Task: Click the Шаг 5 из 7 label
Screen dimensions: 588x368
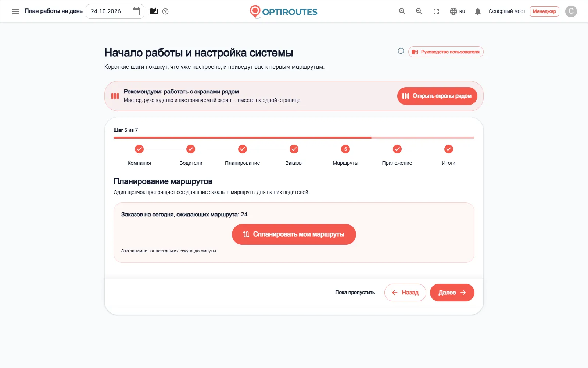Action: click(x=126, y=130)
